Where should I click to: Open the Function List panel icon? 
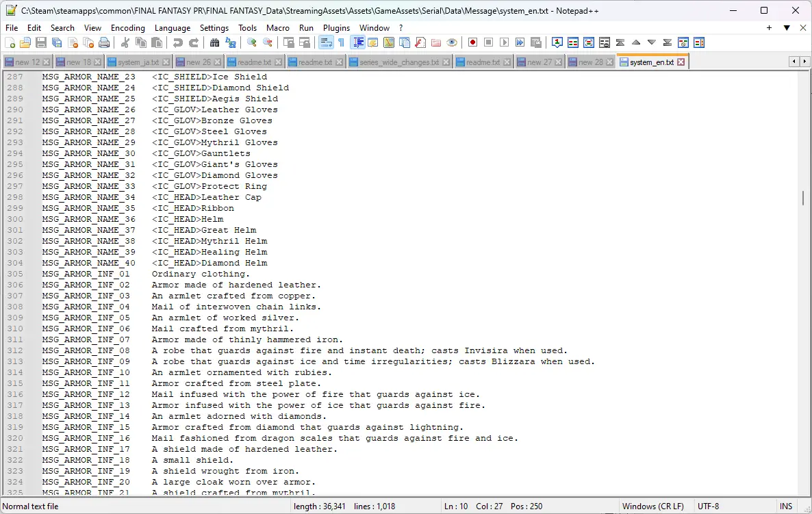(420, 43)
